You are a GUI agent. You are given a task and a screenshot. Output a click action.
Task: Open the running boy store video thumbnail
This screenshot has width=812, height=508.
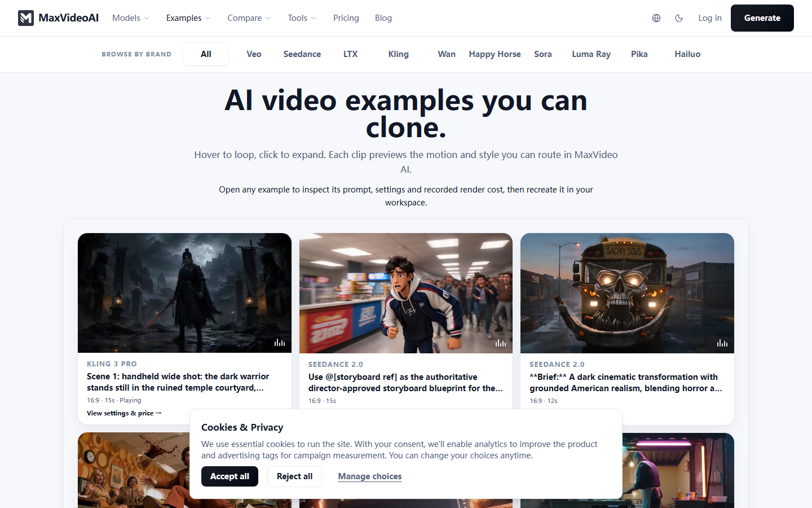[406, 293]
